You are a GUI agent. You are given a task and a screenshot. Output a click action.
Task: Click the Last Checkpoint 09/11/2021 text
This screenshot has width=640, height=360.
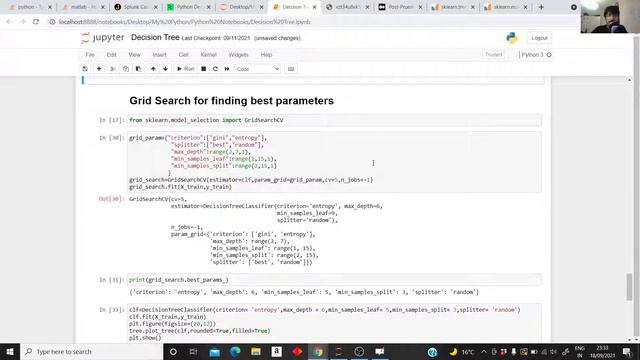[x=216, y=38]
